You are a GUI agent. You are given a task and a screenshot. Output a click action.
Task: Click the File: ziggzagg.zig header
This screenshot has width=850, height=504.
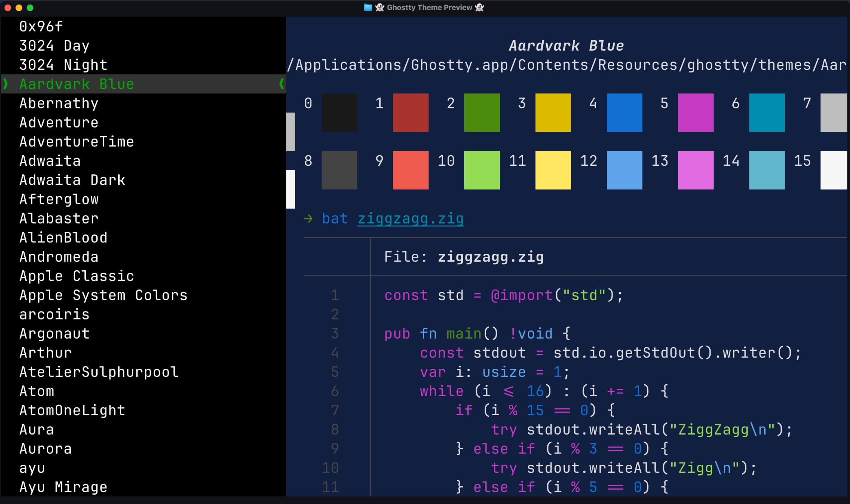click(464, 257)
